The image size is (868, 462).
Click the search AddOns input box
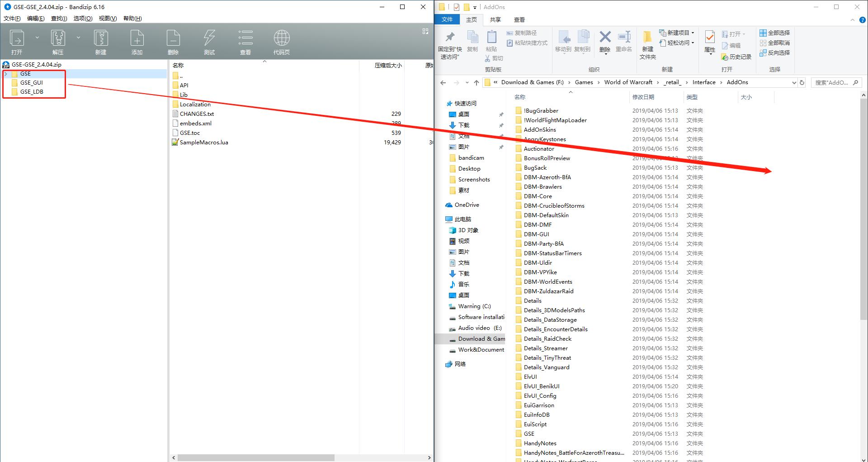pyautogui.click(x=831, y=82)
